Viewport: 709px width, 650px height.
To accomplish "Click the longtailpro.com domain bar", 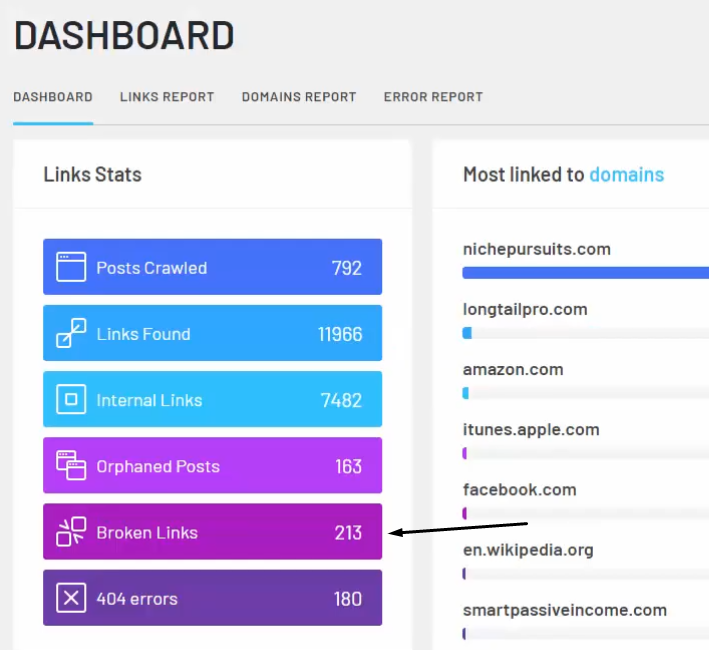I will coord(585,333).
